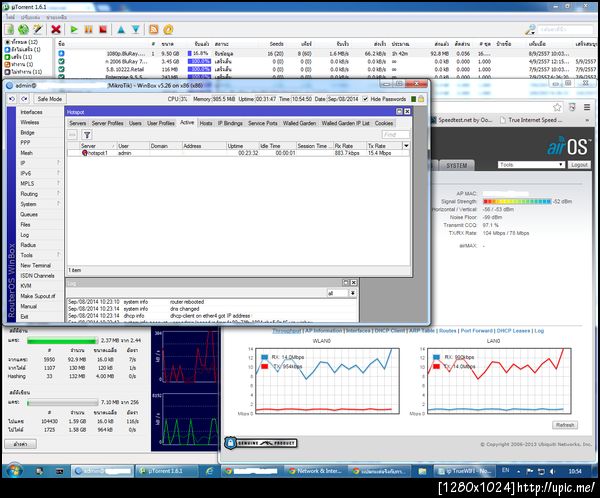The width and height of the screenshot is (600, 498).
Task: Click Hotspot Find input field
Action: click(x=395, y=135)
